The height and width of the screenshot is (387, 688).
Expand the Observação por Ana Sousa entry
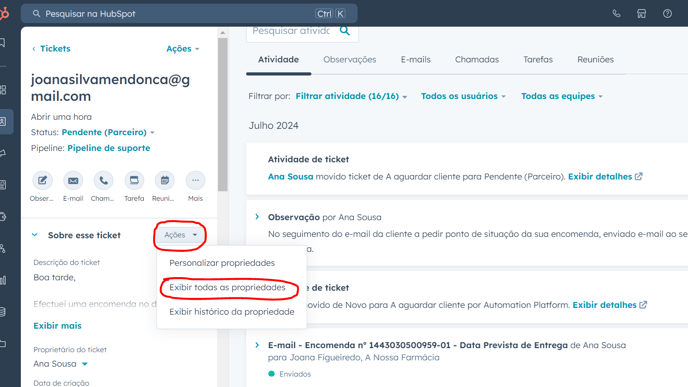click(x=257, y=217)
